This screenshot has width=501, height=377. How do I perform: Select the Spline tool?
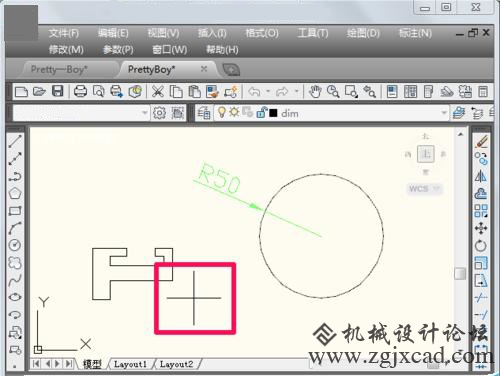click(15, 280)
